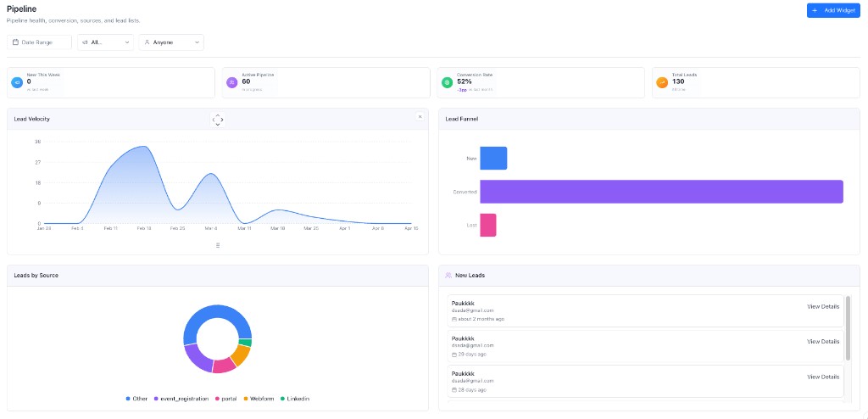Click the Total Leads 130 value
This screenshot has height=419, width=868.
(x=678, y=81)
